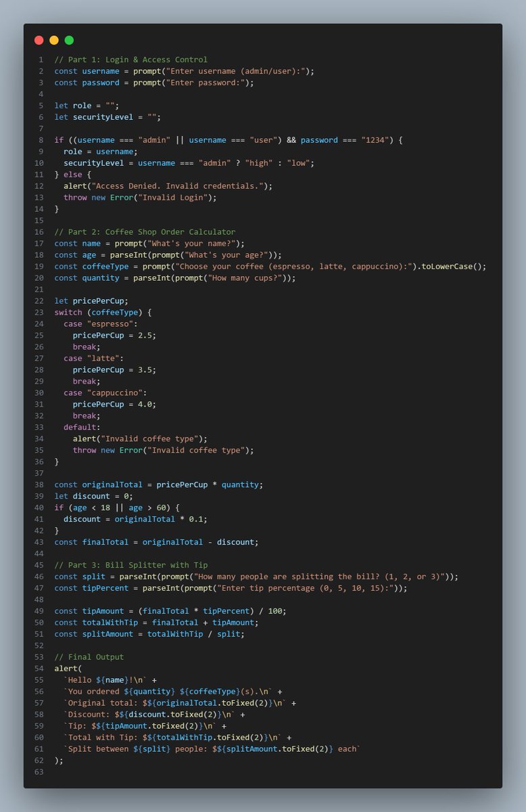Click line number 63 in the gutter

click(x=39, y=773)
